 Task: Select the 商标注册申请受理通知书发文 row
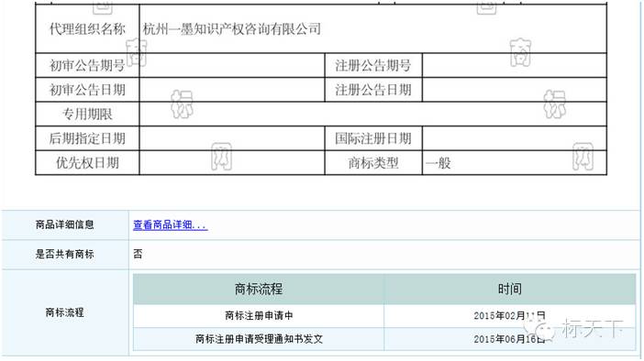point(384,339)
